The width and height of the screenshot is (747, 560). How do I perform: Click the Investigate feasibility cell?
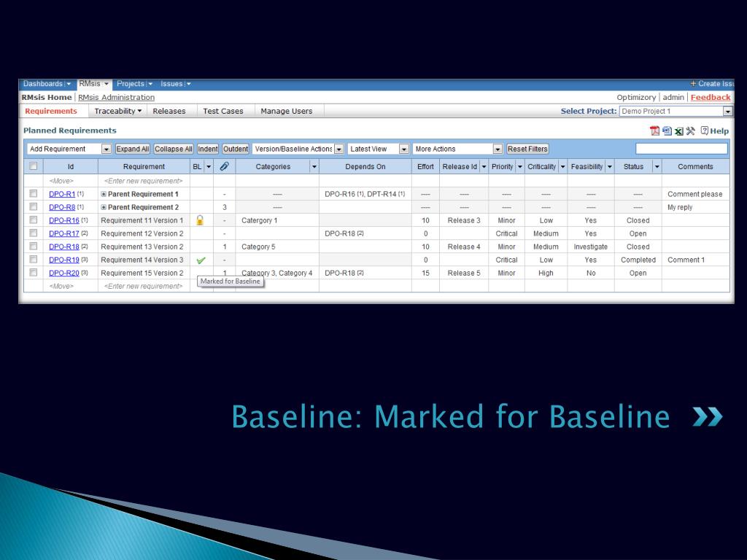pos(590,246)
